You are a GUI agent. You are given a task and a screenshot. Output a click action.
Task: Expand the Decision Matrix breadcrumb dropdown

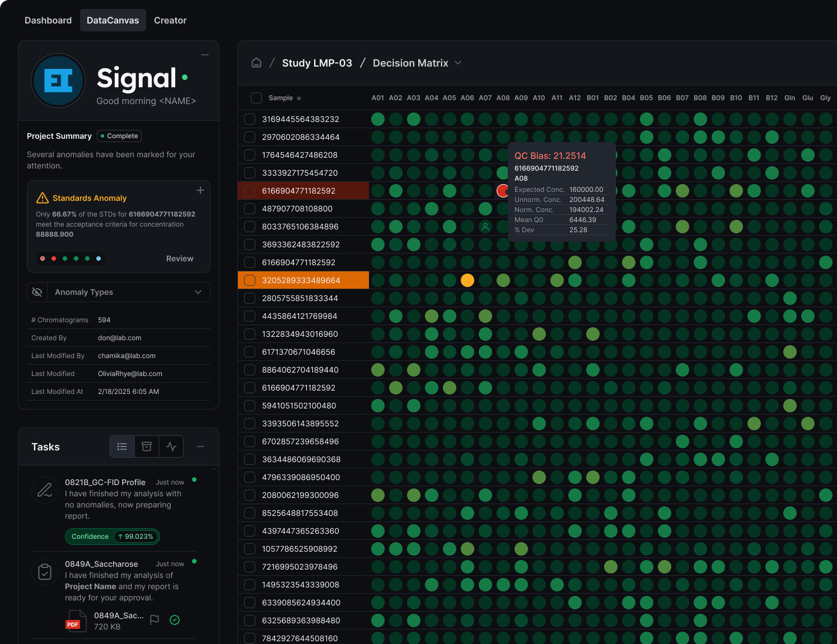pyautogui.click(x=458, y=63)
